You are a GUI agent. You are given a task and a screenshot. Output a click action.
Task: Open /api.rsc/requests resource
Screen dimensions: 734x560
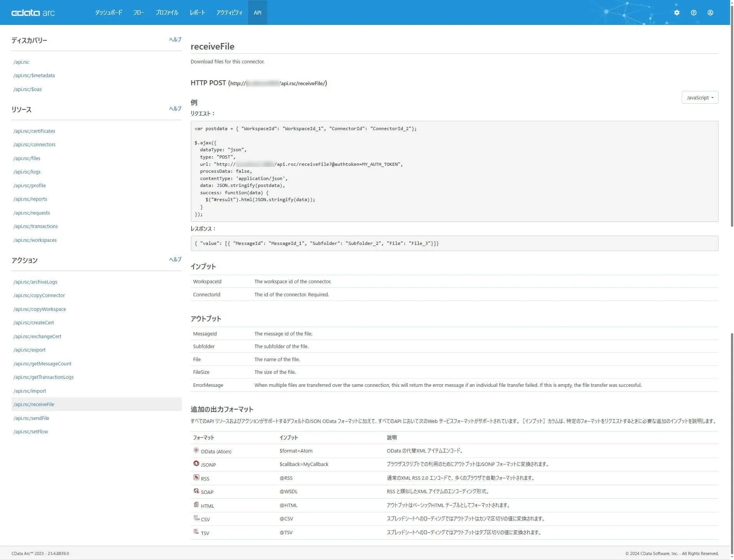pos(31,213)
